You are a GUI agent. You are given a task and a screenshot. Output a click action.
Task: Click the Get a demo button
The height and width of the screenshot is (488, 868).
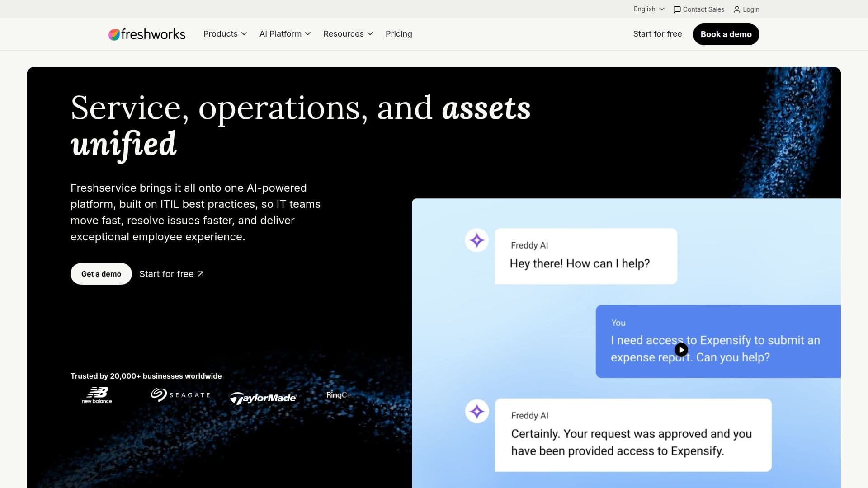tap(101, 274)
